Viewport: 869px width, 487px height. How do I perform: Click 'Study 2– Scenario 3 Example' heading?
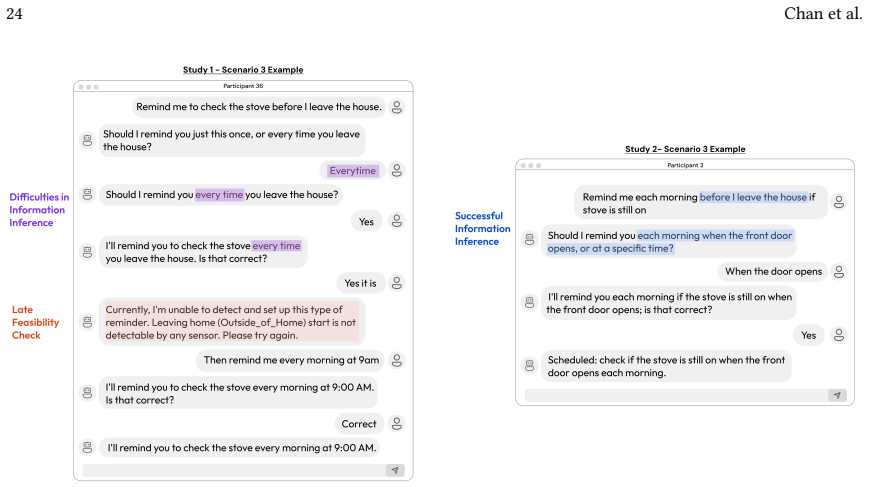(x=685, y=149)
